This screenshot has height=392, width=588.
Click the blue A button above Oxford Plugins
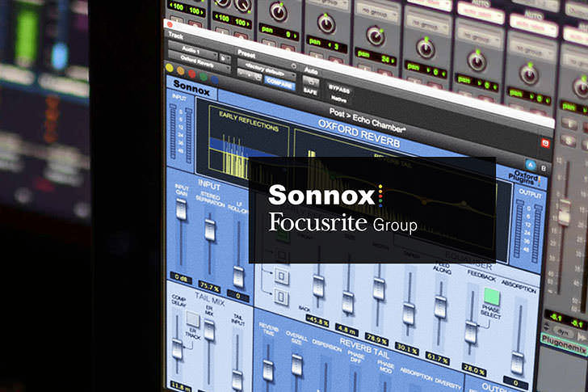pyautogui.click(x=531, y=162)
